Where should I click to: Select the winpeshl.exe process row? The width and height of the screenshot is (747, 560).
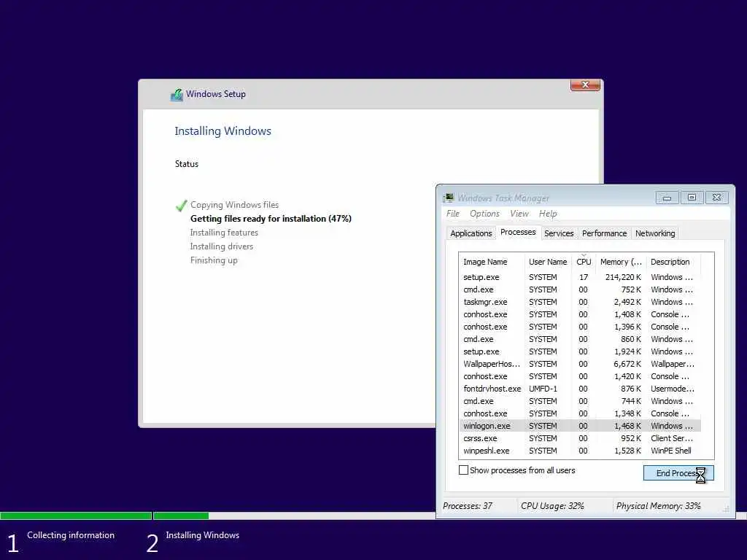[580, 451]
